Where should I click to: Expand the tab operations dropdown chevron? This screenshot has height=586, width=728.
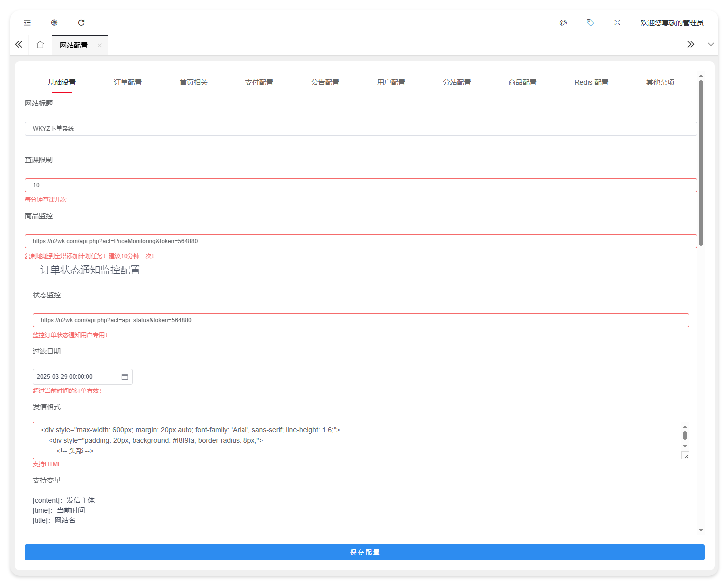click(x=711, y=45)
